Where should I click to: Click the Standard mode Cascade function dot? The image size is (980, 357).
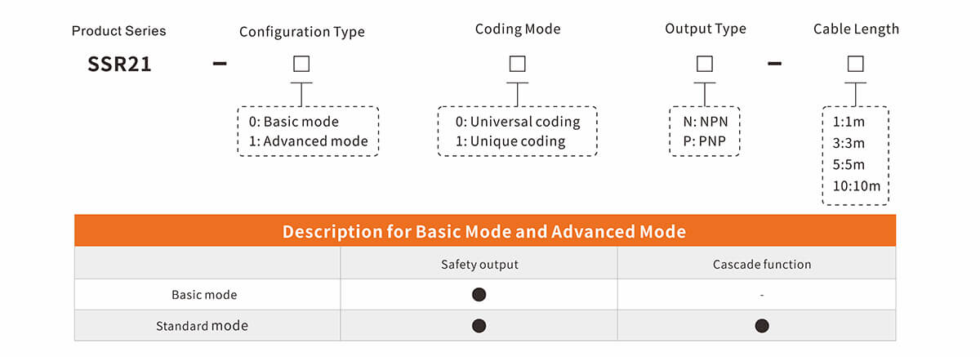(761, 326)
